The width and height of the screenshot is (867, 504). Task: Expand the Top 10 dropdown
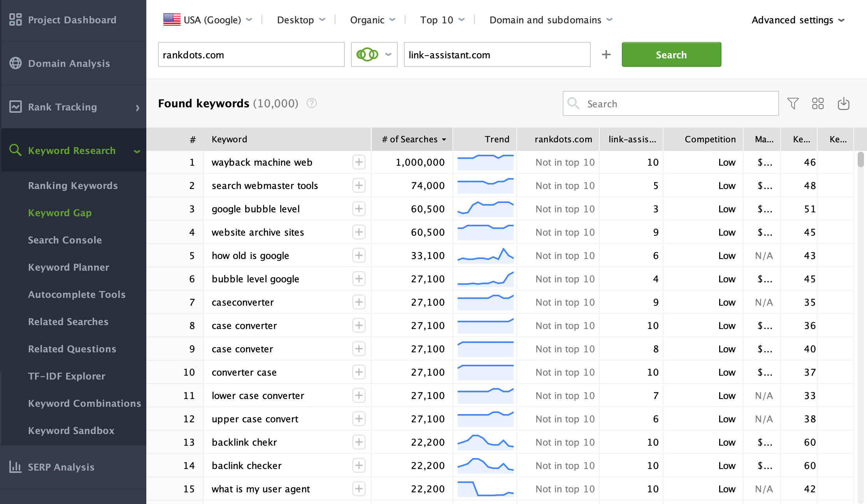[x=442, y=19]
